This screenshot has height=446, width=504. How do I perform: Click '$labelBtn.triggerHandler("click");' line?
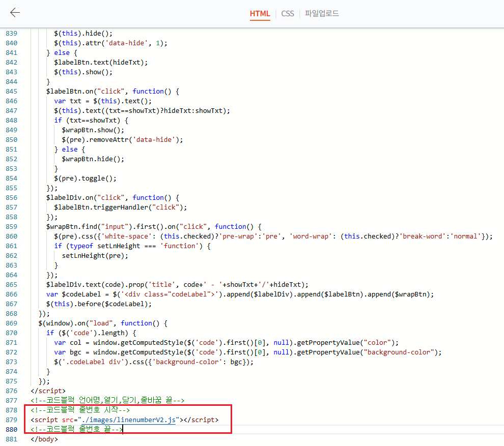point(120,207)
